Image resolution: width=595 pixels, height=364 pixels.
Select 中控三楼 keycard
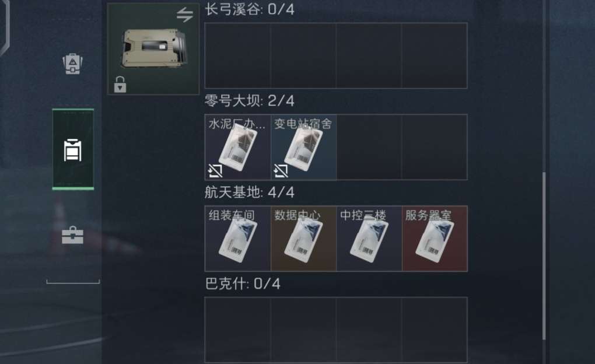click(369, 239)
